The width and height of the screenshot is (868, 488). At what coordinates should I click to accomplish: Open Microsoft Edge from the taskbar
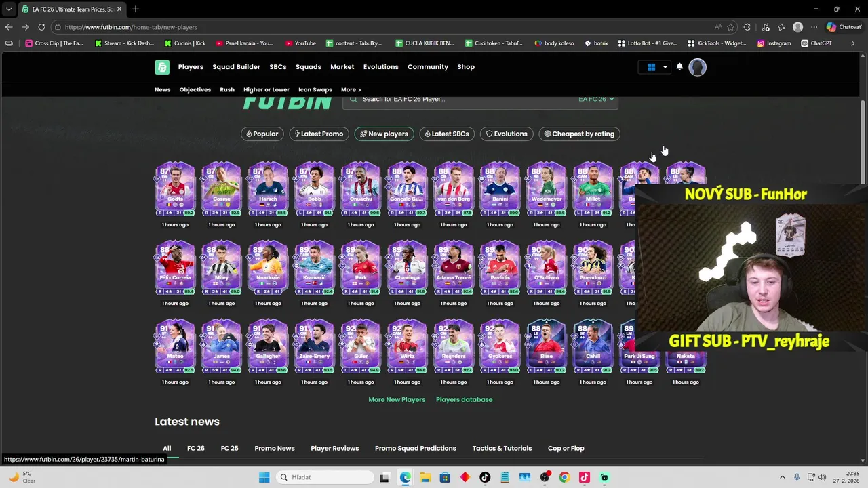click(x=405, y=477)
